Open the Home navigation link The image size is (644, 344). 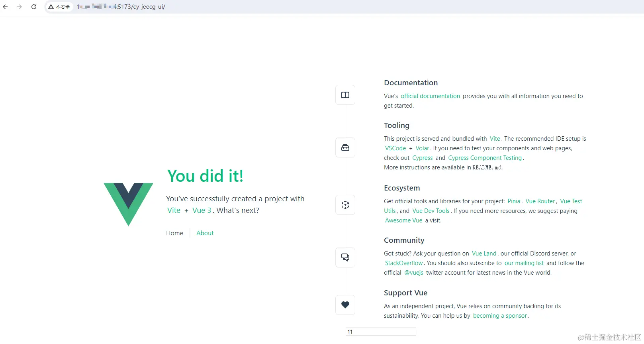tap(175, 233)
